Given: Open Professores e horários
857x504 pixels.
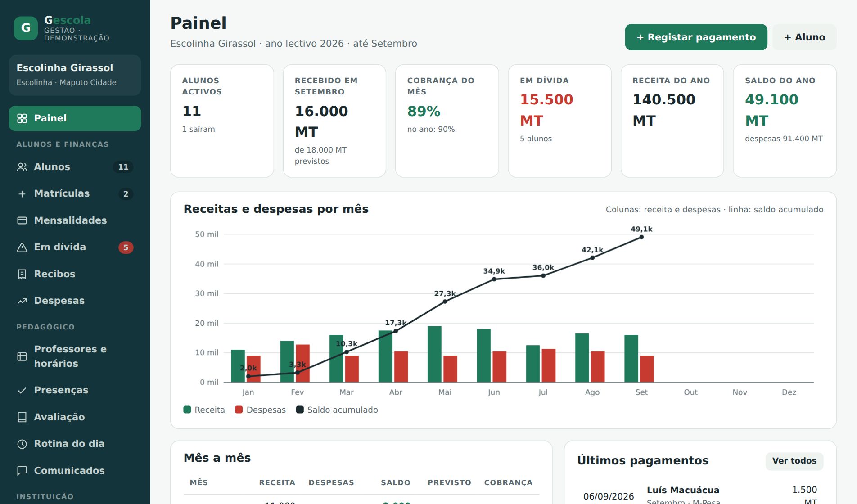Looking at the screenshot, I should [75, 356].
